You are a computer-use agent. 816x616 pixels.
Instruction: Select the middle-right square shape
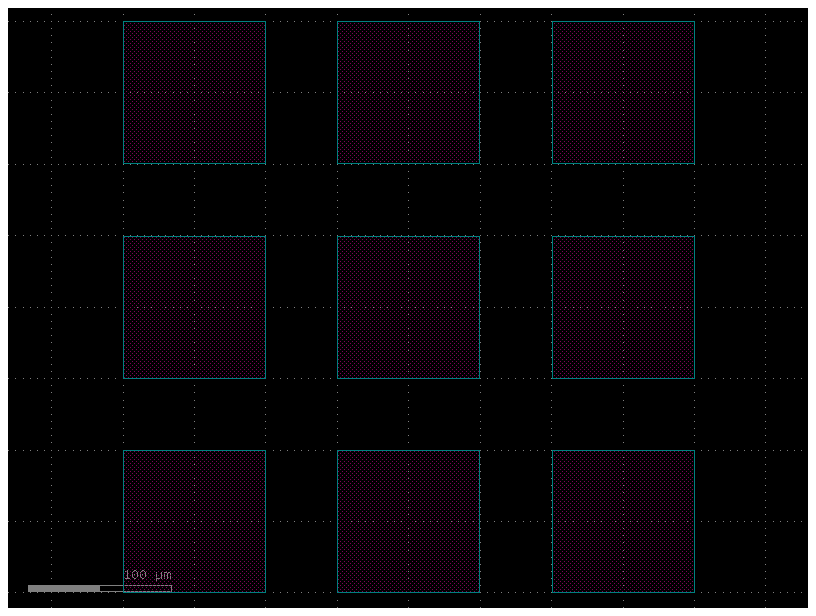click(623, 307)
